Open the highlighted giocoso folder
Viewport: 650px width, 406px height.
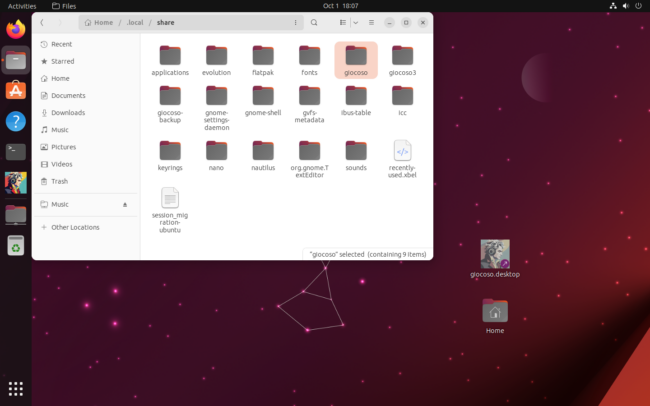point(356,61)
